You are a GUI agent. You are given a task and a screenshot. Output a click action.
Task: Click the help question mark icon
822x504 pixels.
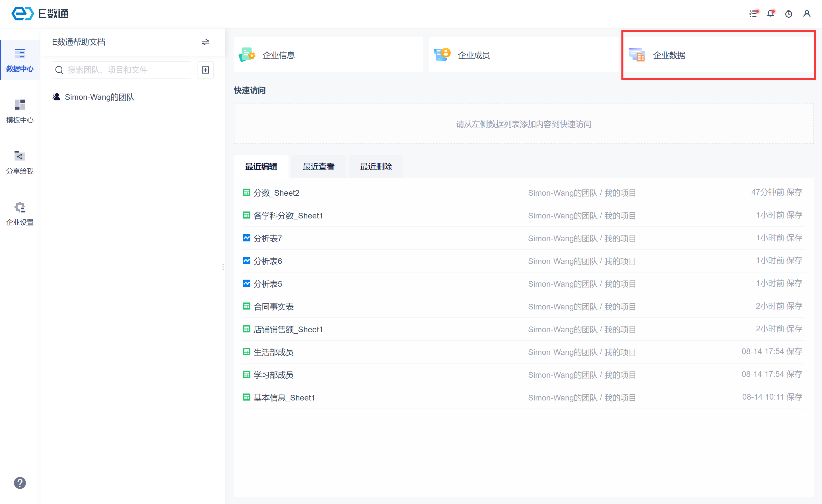click(20, 483)
